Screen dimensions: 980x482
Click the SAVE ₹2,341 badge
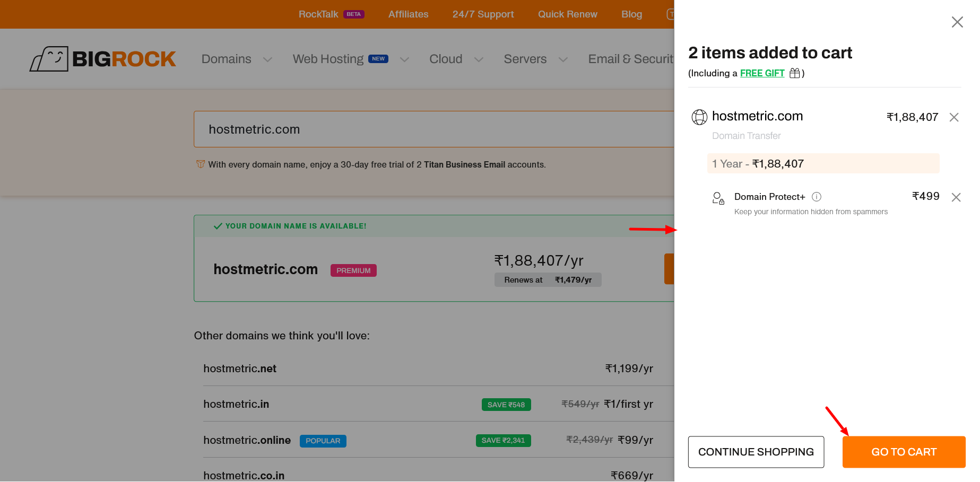503,441
